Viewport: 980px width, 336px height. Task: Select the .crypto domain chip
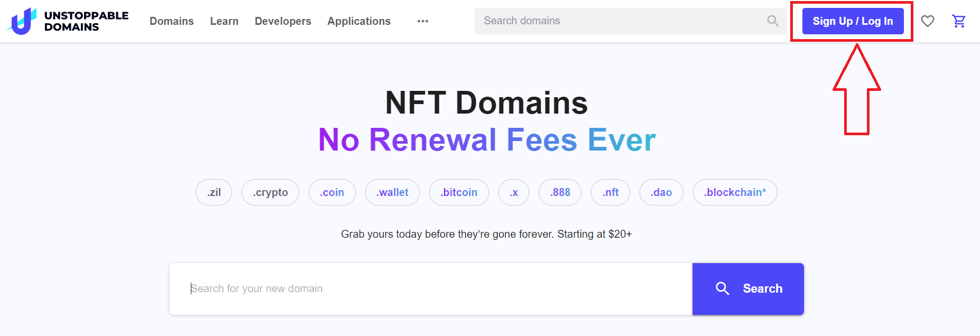tap(270, 192)
